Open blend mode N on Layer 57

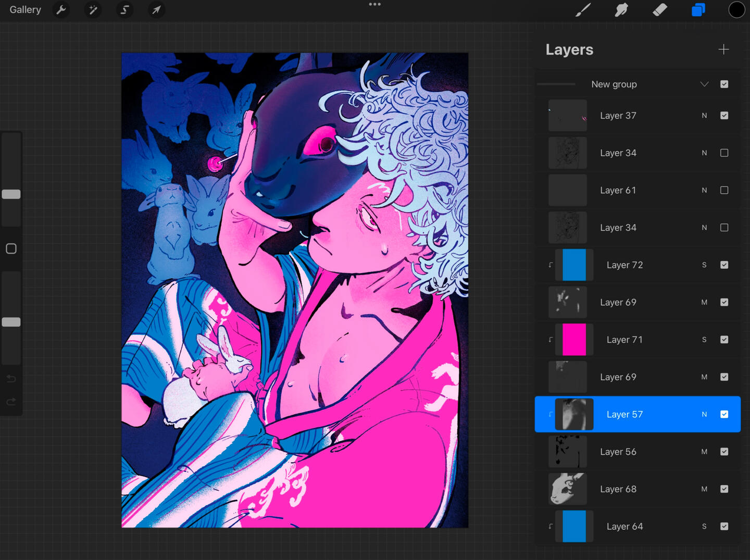pos(704,414)
